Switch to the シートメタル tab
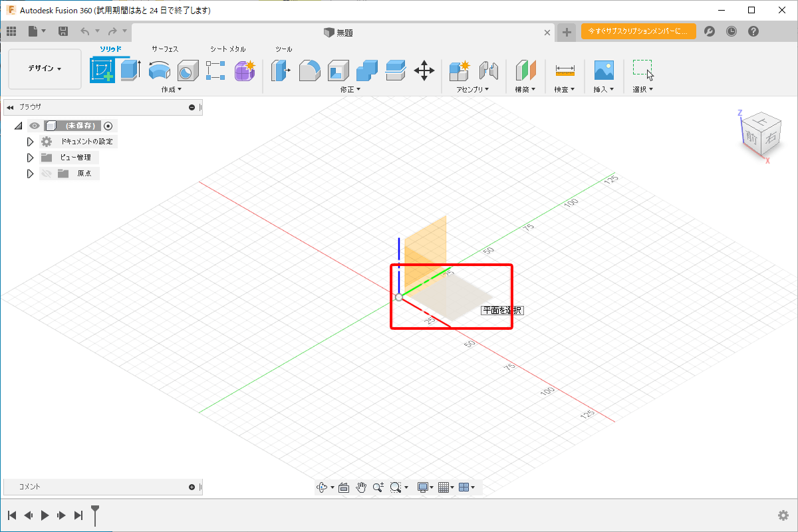798x532 pixels. click(x=228, y=49)
